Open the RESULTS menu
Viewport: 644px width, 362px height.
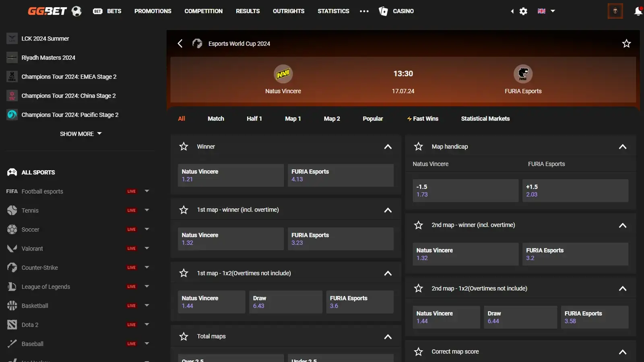pos(248,11)
